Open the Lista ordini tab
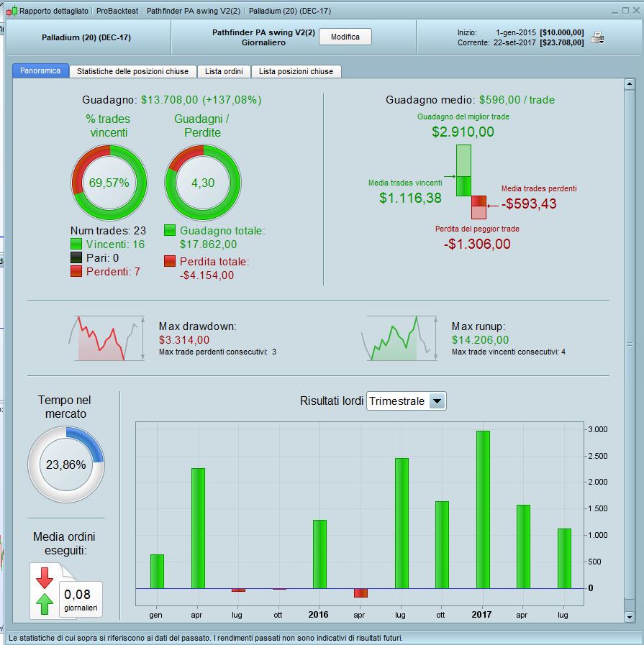This screenshot has width=644, height=645. click(224, 71)
